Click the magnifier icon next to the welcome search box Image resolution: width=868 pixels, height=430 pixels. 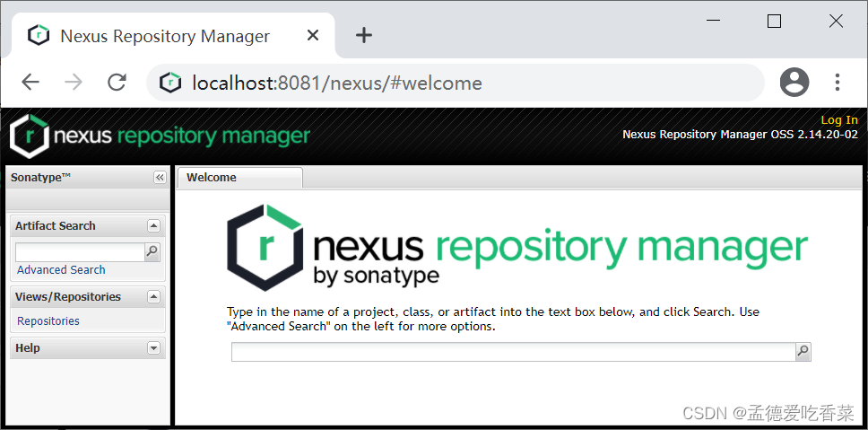(803, 351)
